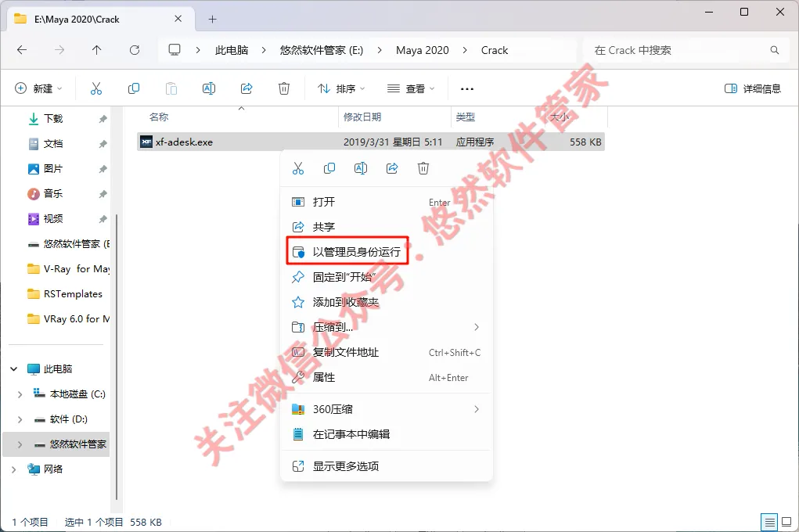Click the Rename icon in the context menu

(x=361, y=168)
